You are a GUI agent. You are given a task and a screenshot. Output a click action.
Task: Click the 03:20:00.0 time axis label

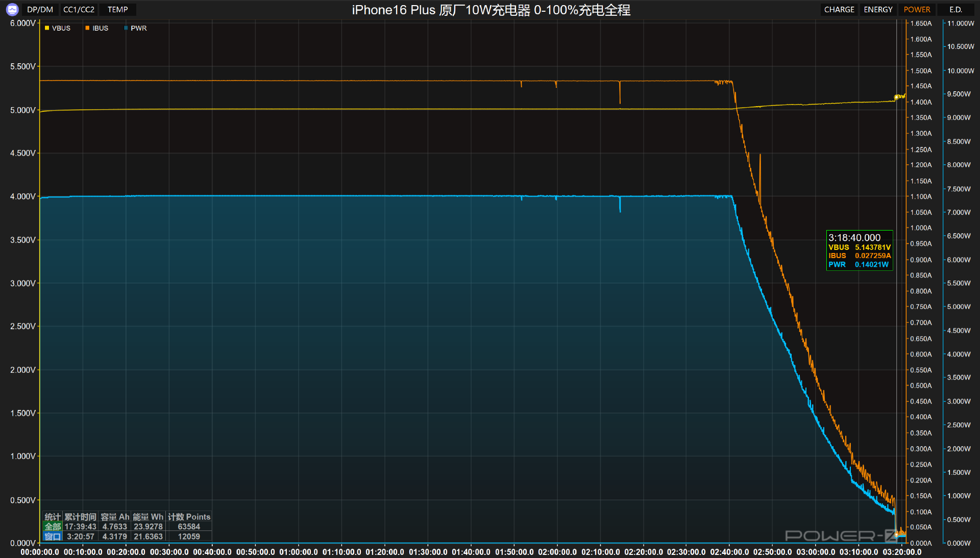(x=902, y=552)
